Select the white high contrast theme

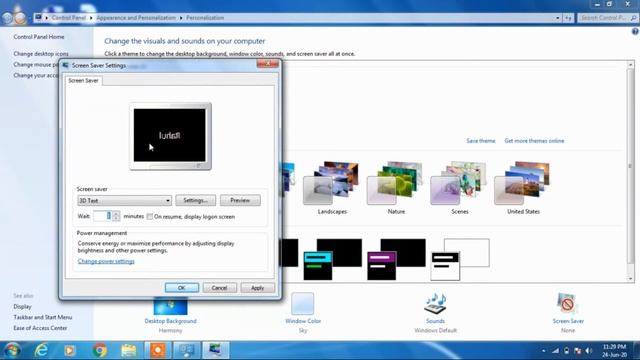click(x=460, y=259)
